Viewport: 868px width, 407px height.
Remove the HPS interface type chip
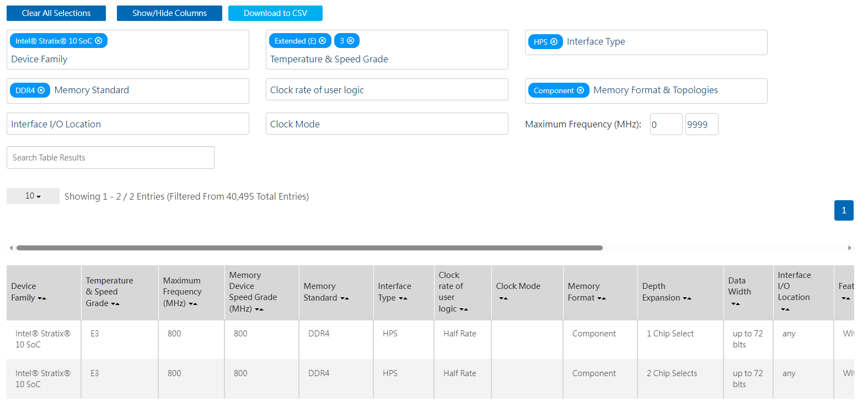[x=554, y=42]
